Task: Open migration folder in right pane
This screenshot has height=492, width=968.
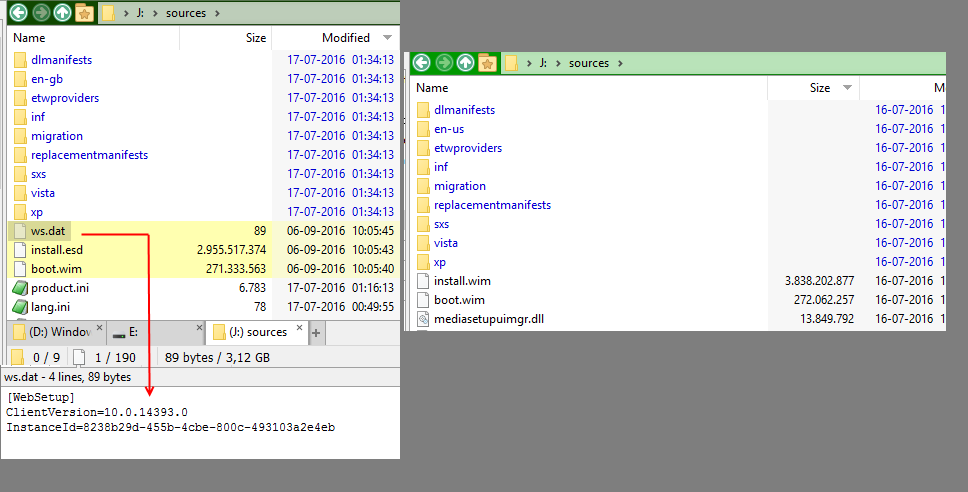Action: 460,186
